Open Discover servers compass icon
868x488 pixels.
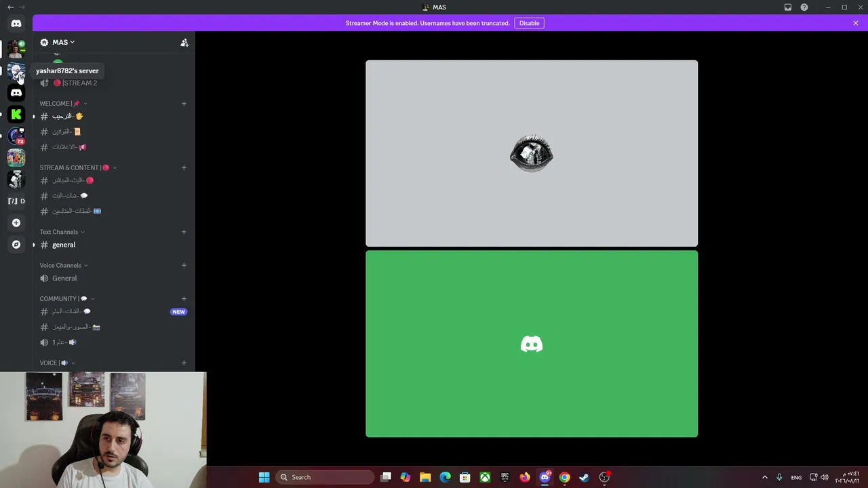point(16,245)
